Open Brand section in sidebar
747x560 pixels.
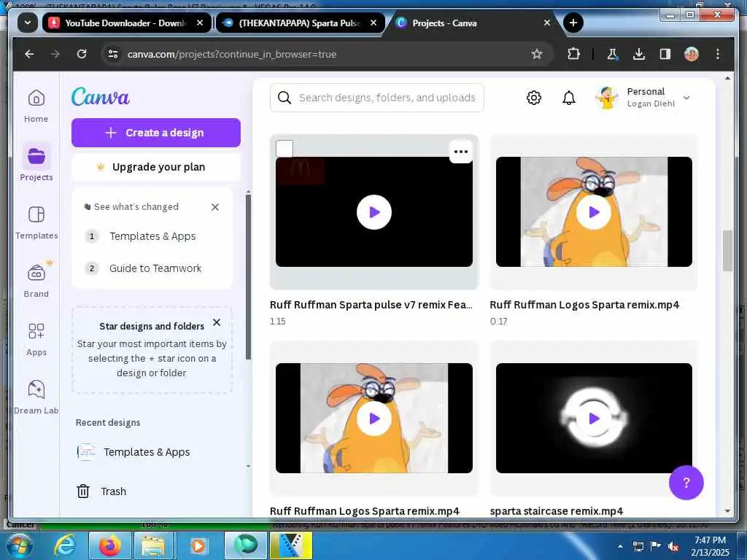(36, 281)
